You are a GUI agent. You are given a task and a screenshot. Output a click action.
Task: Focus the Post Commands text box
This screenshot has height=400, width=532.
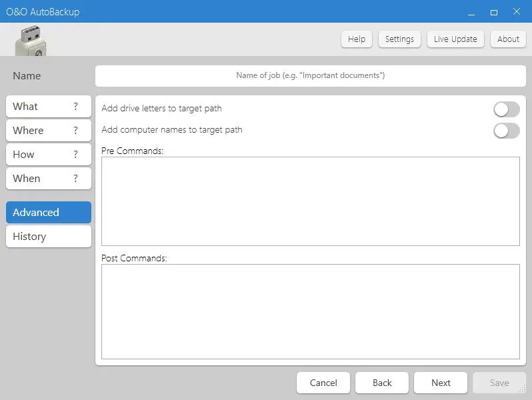pos(311,311)
